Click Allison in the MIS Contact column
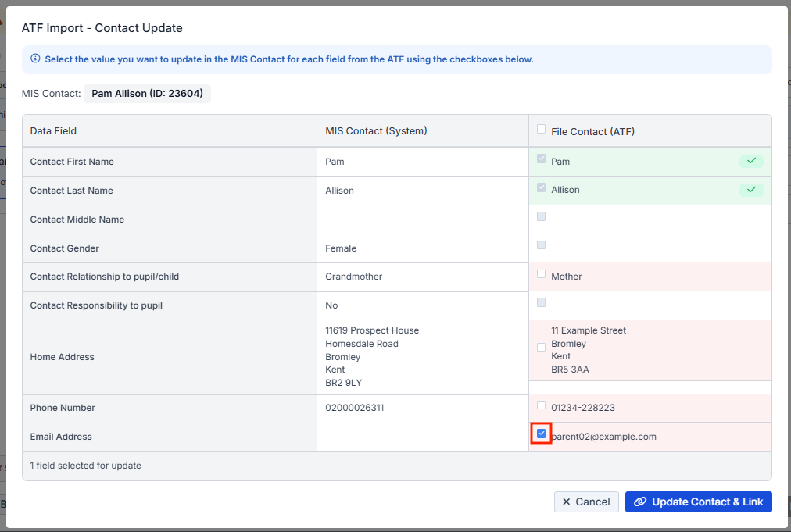The height and width of the screenshot is (532, 791). pos(339,191)
